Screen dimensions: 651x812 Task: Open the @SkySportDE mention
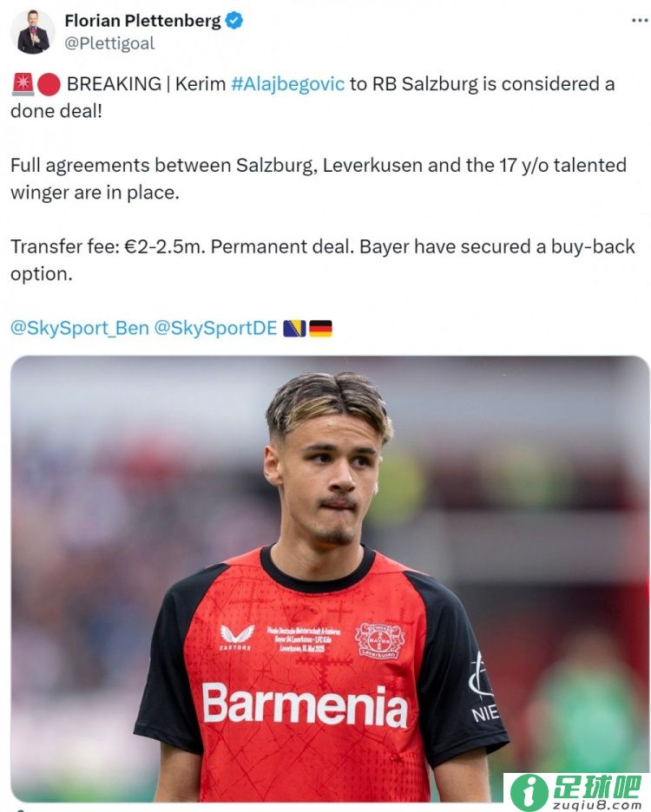215,328
